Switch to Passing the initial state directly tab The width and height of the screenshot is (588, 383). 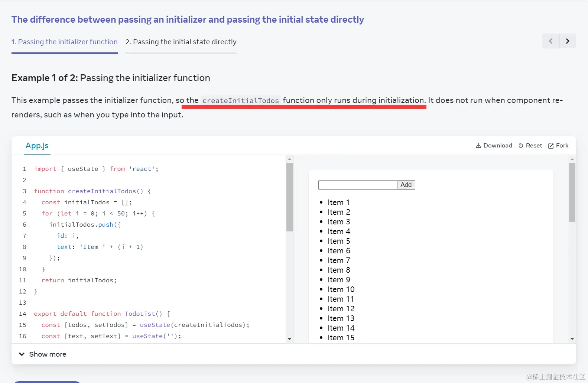click(x=181, y=42)
